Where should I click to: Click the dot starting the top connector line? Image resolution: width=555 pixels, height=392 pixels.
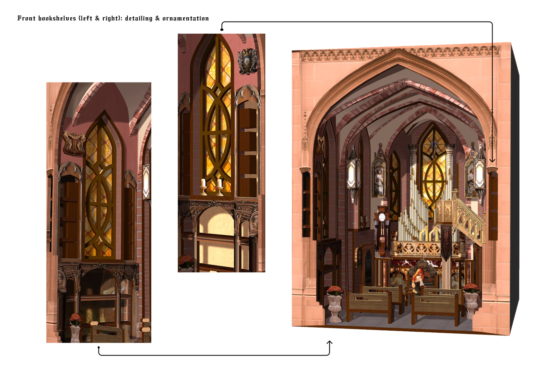coord(222,30)
